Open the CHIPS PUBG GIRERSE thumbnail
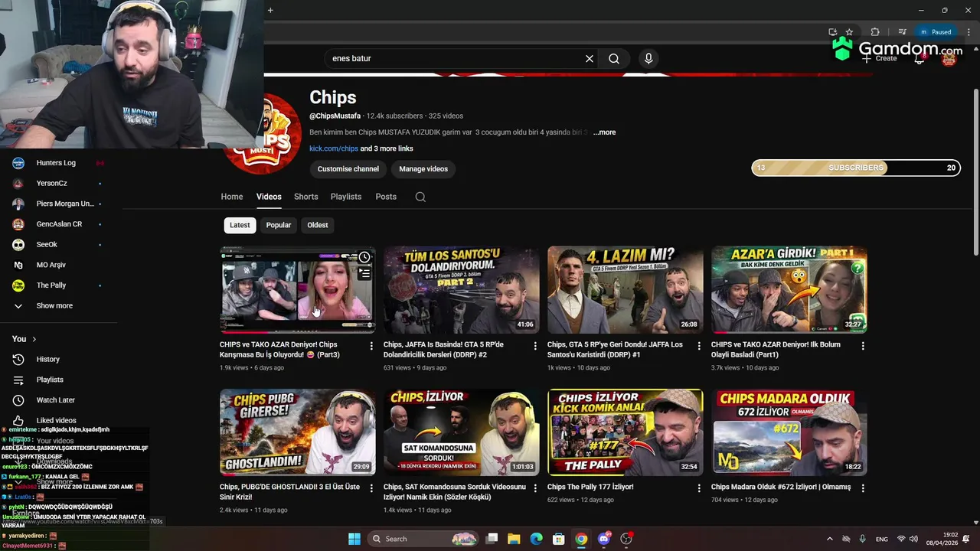Viewport: 980px width, 551px height. pyautogui.click(x=297, y=432)
